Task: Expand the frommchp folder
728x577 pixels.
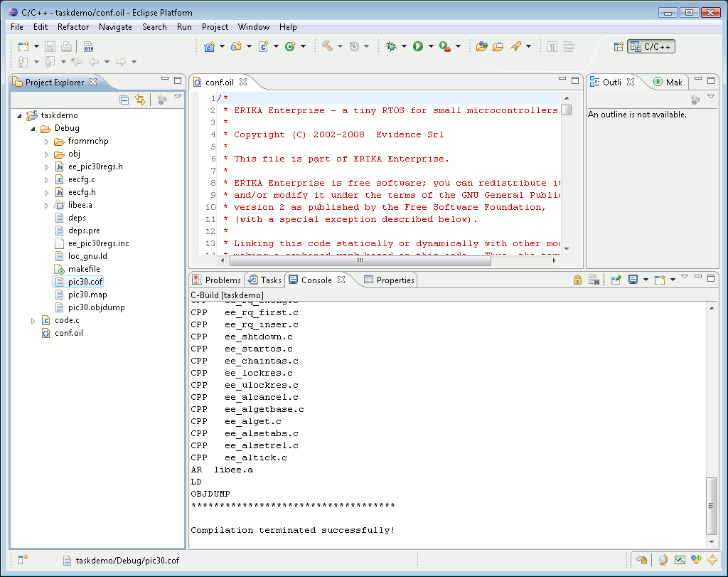Action: [46, 142]
